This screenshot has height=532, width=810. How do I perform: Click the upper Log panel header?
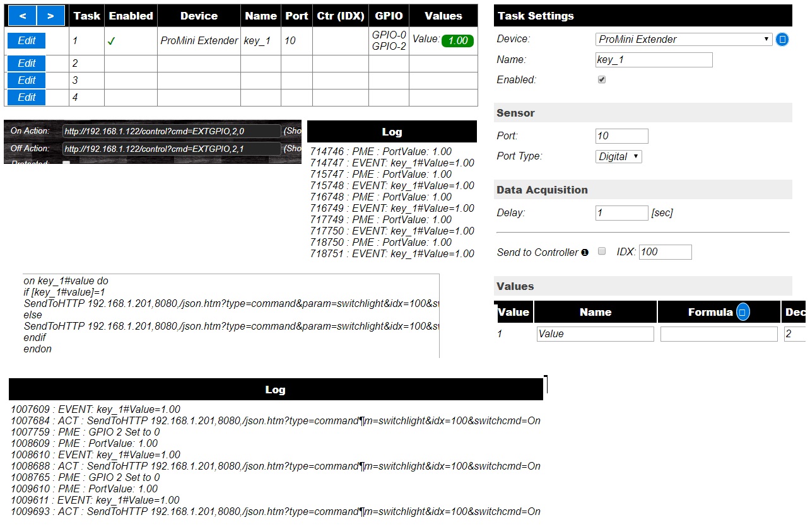[392, 132]
